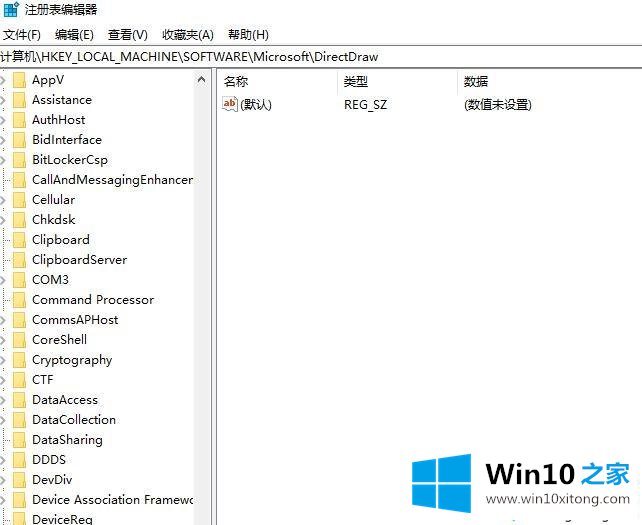Select the DeviceReg key label
642x525 pixels.
coord(62,519)
